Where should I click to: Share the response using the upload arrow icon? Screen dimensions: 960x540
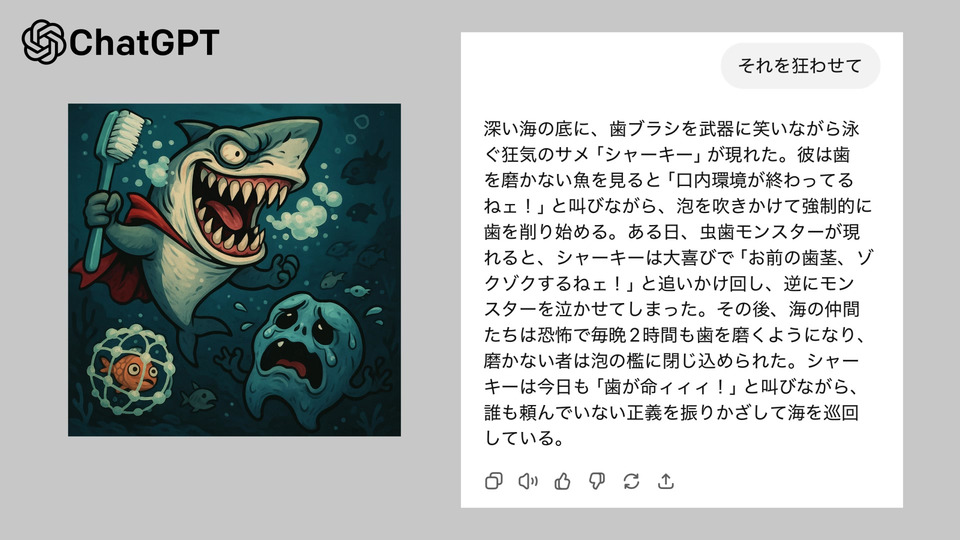[666, 481]
